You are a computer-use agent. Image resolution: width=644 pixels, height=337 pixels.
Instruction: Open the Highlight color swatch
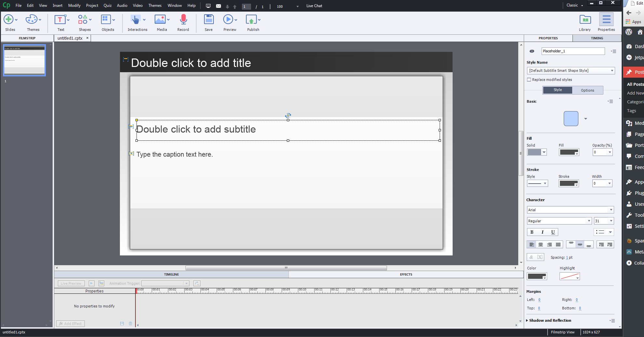tap(570, 276)
